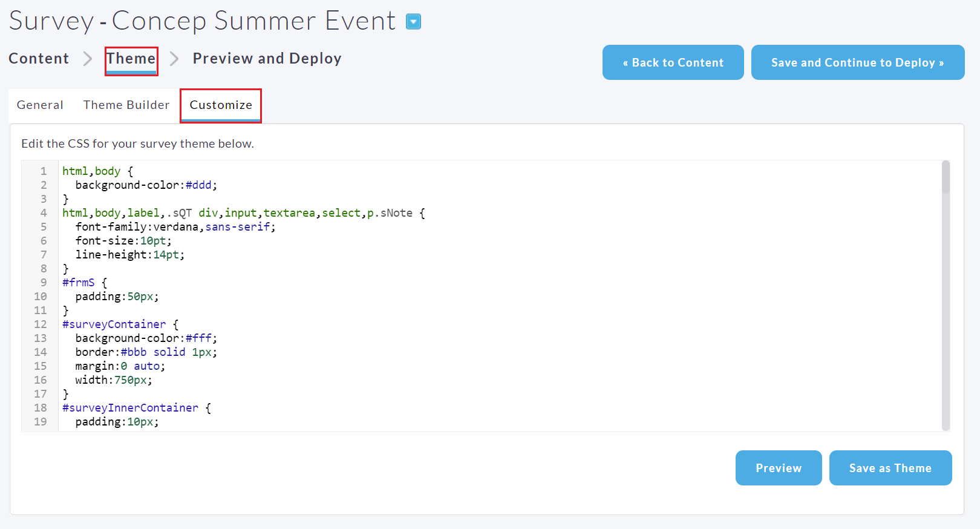Switch to the General tab
The width and height of the screenshot is (980, 529).
tap(40, 105)
